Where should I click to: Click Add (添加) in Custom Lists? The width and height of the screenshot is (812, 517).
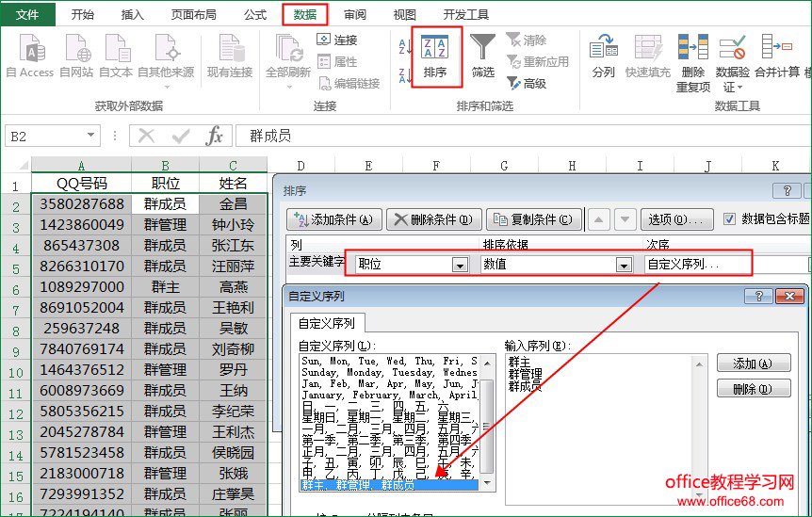pos(754,364)
